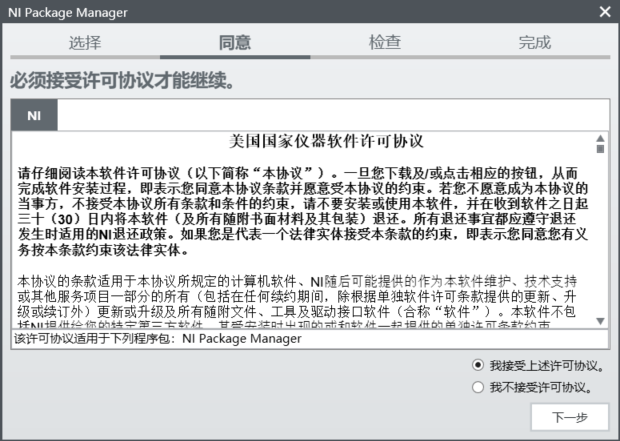Select the 选择 step tab
Screen dimensions: 620x441
(85, 42)
